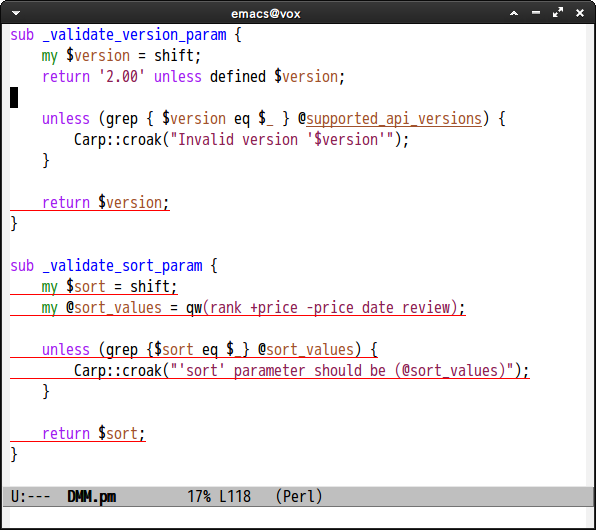Click the _validate_sort_param sub name
Viewport: 596px width, 530px height.
122,266
